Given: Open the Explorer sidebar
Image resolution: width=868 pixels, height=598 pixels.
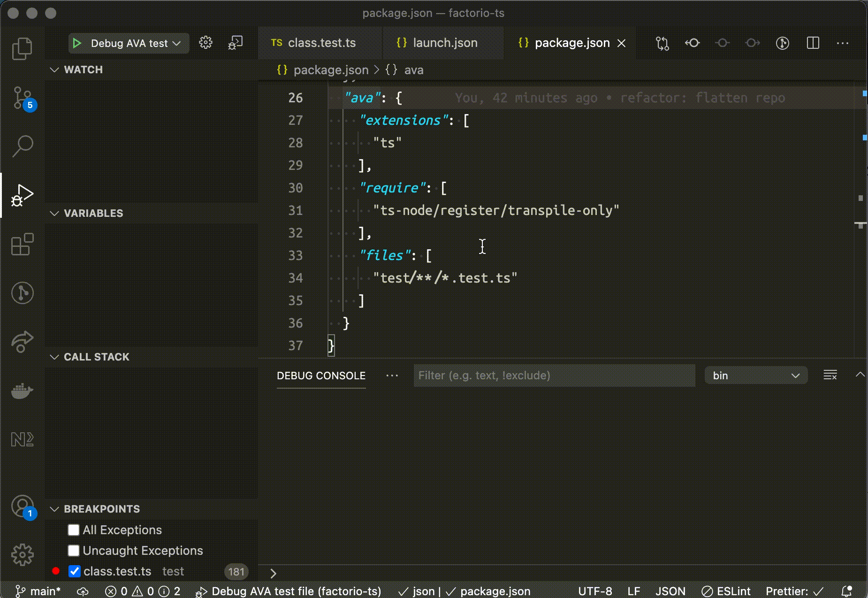Looking at the screenshot, I should click(x=22, y=47).
